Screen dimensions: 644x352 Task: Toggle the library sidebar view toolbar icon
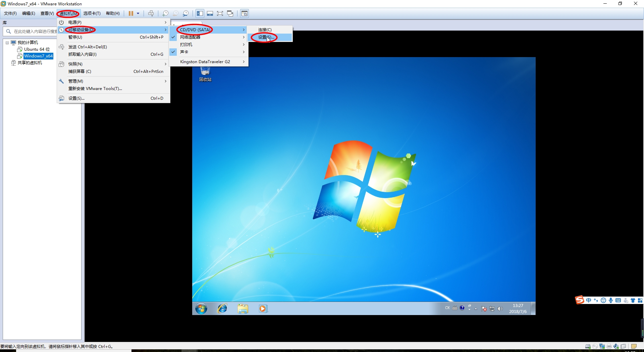(x=200, y=13)
